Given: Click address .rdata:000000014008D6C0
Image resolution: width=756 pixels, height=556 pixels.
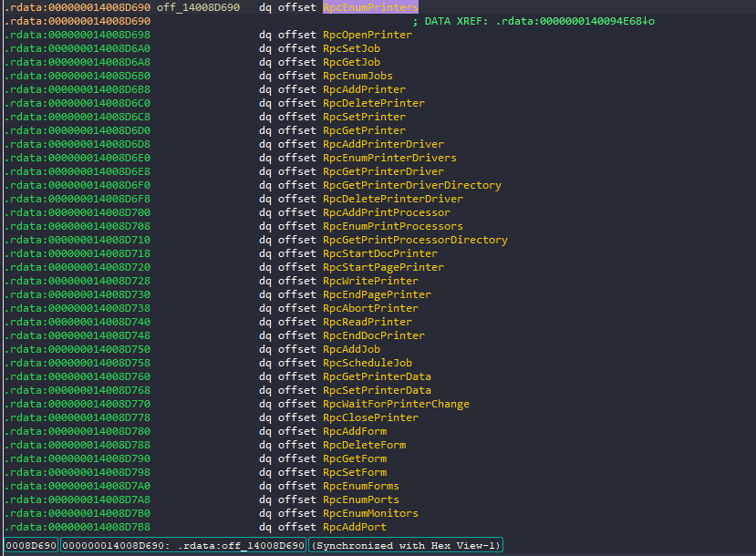Looking at the screenshot, I should point(78,103).
